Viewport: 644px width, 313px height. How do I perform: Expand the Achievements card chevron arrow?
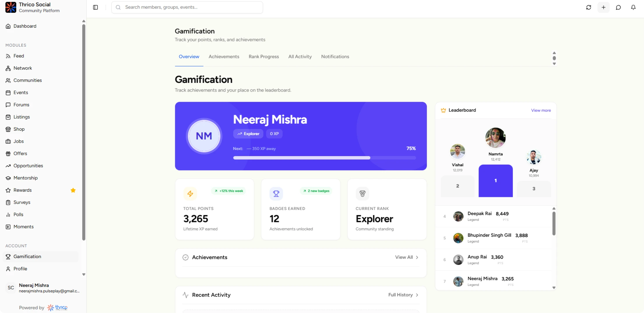pos(417,257)
